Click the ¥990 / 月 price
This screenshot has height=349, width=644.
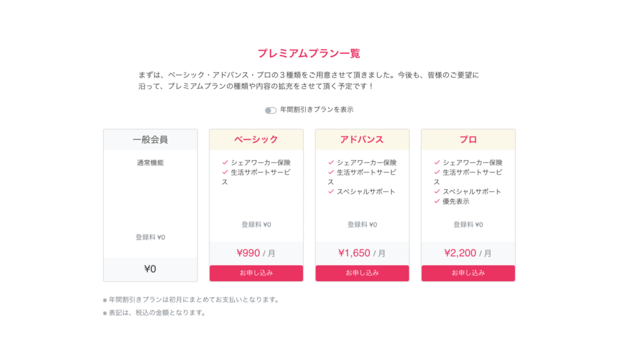pos(256,253)
